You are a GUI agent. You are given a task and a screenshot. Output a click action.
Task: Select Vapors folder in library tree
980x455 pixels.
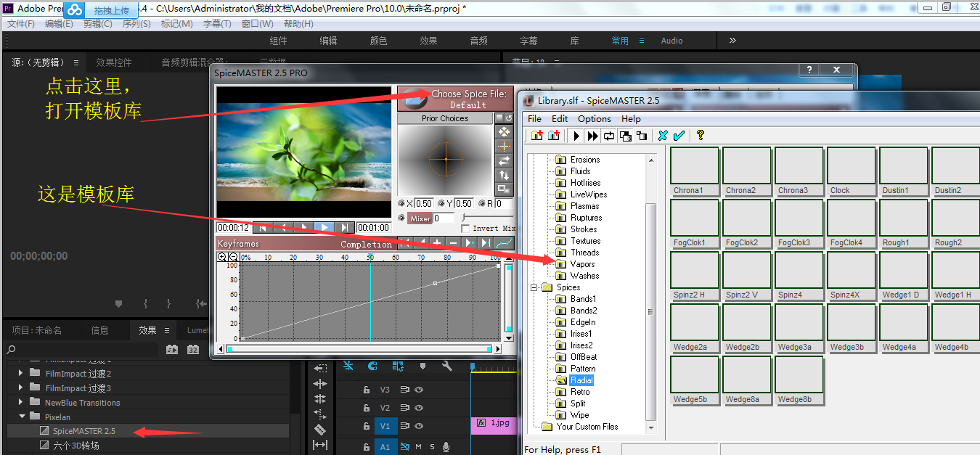[x=582, y=264]
